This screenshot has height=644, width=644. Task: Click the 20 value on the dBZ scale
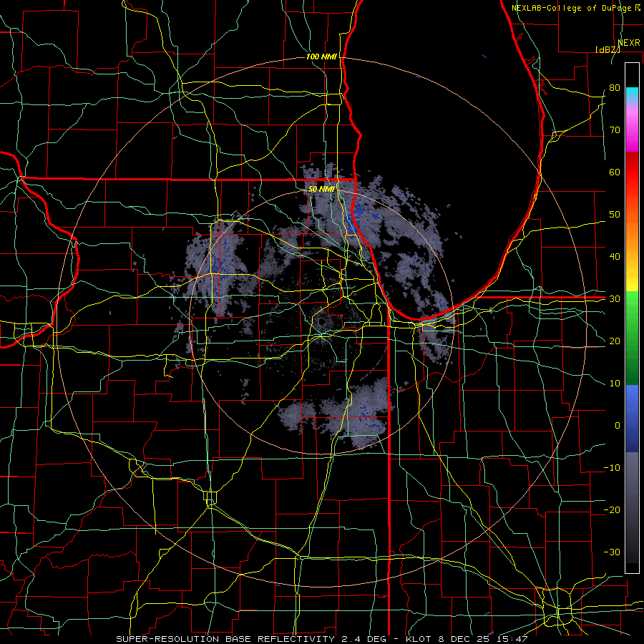[615, 341]
